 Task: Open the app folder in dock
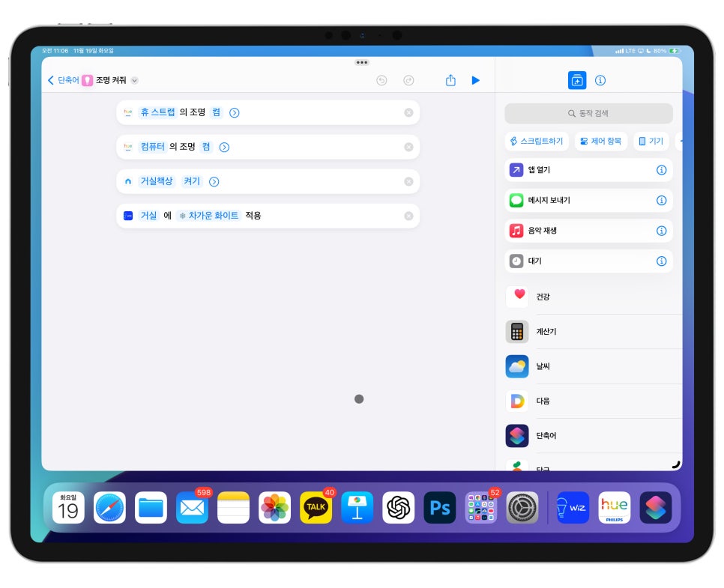click(x=480, y=507)
